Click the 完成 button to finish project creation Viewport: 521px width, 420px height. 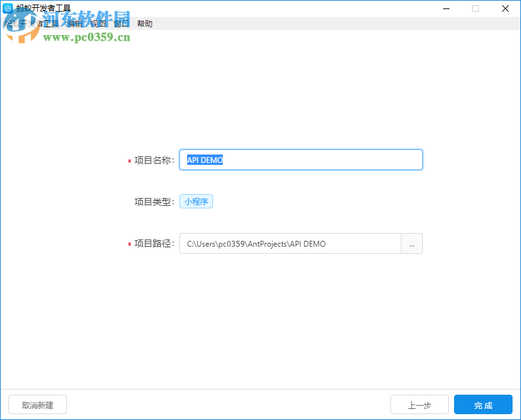coord(483,404)
